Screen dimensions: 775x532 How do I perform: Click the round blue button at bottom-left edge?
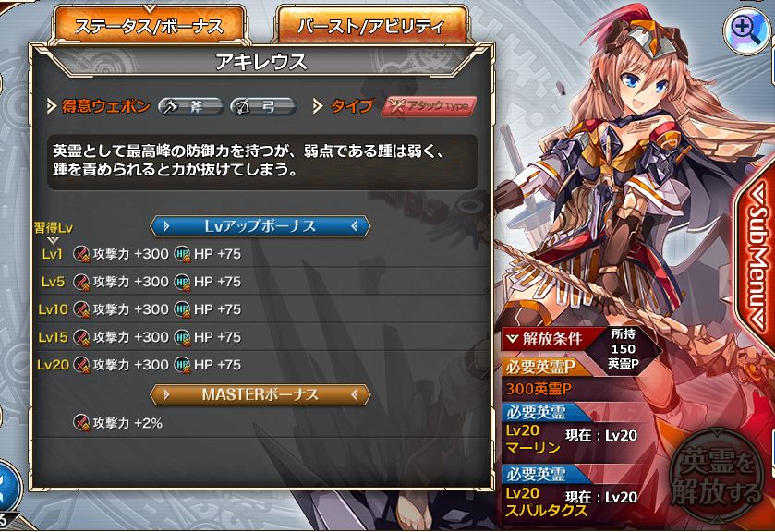coord(7,487)
